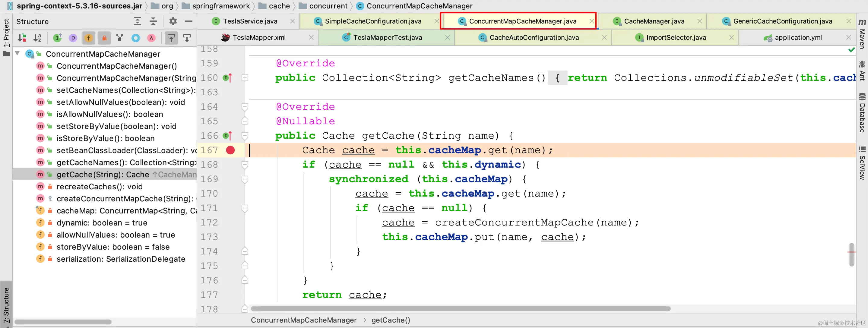
Task: Toggle the Show Fields filter
Action: click(89, 38)
